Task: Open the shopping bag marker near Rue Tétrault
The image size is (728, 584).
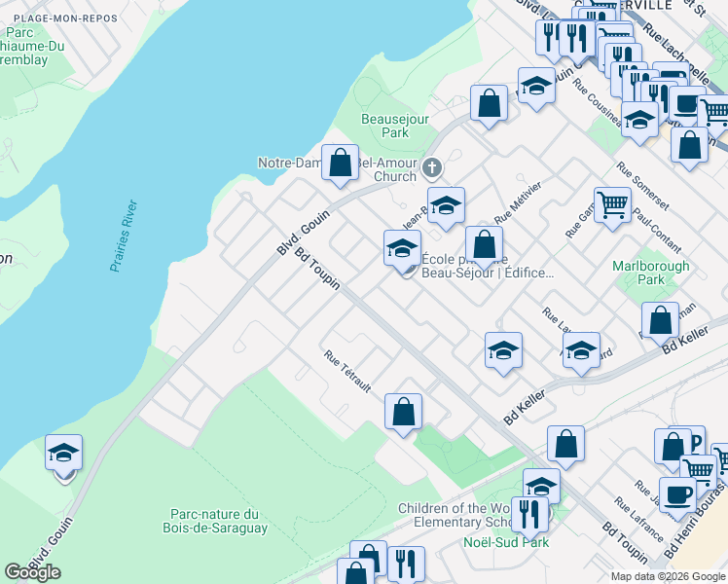Action: click(x=404, y=413)
